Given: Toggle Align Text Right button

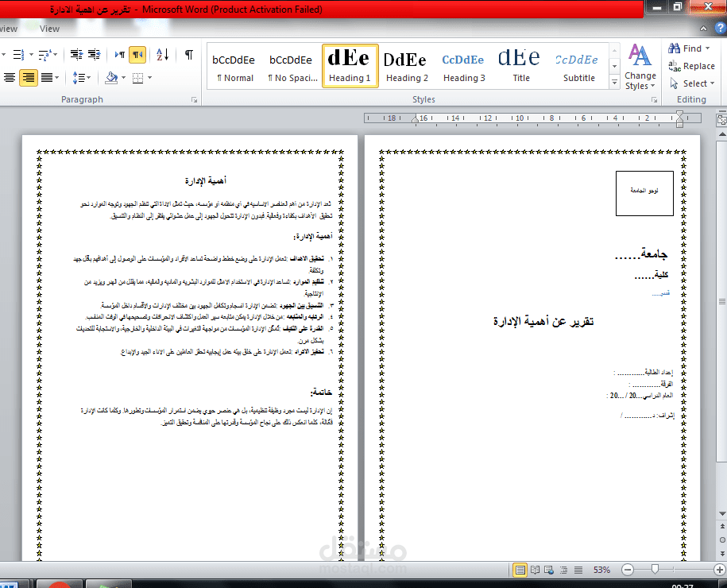Looking at the screenshot, I should (x=29, y=77).
